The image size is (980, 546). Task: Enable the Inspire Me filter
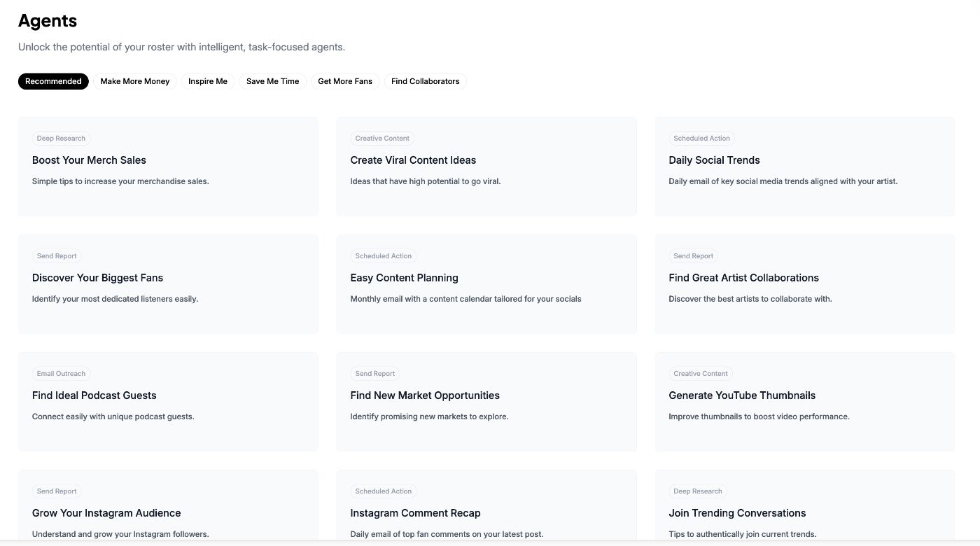point(207,81)
